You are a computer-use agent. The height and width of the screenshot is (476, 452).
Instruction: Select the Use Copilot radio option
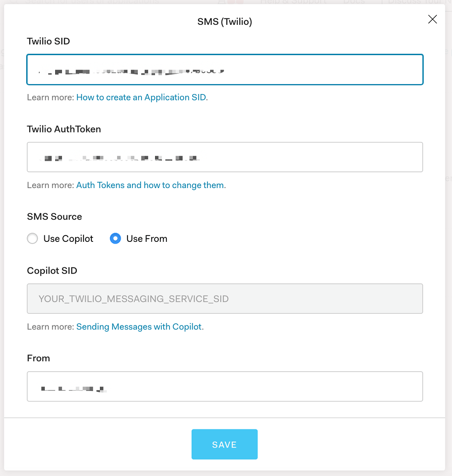click(x=33, y=239)
